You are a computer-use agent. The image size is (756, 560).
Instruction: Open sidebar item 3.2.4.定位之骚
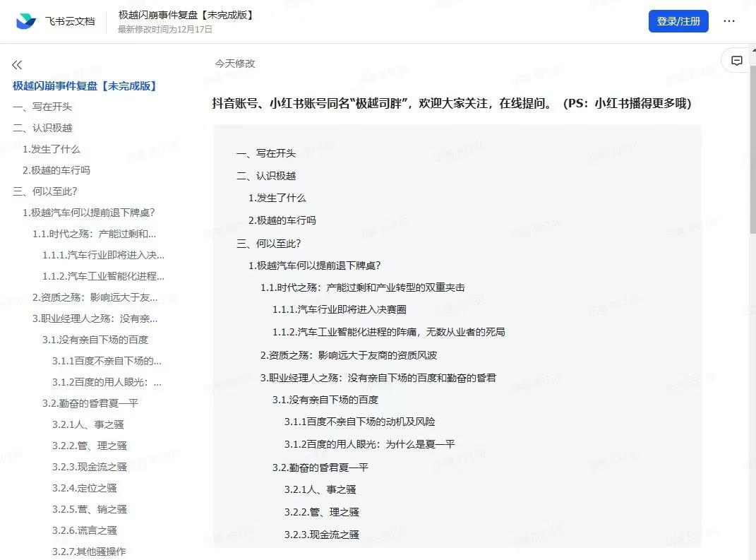click(x=85, y=488)
